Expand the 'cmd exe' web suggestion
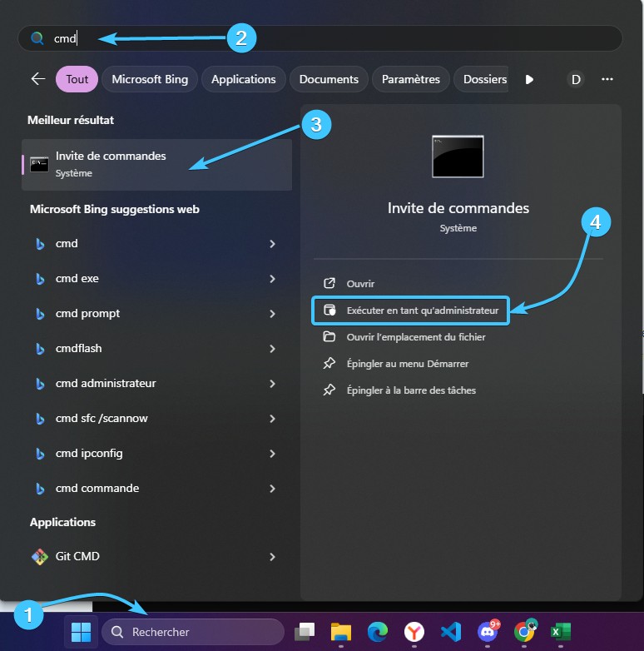The width and height of the screenshot is (644, 651). pos(272,279)
